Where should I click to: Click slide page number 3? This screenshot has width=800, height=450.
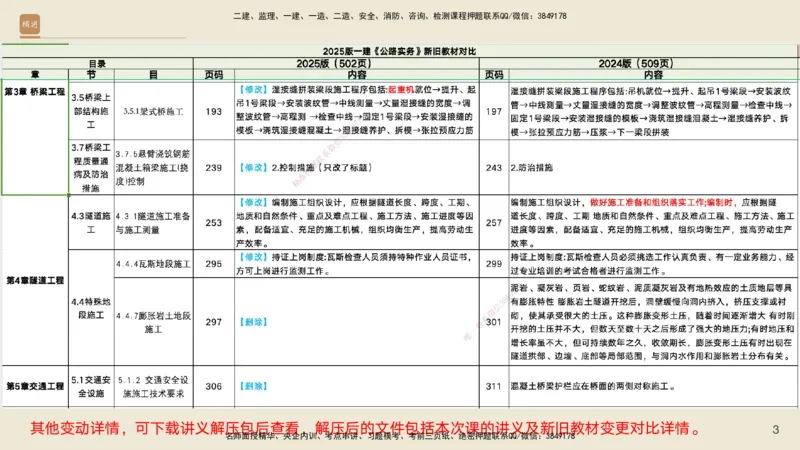[x=776, y=430]
